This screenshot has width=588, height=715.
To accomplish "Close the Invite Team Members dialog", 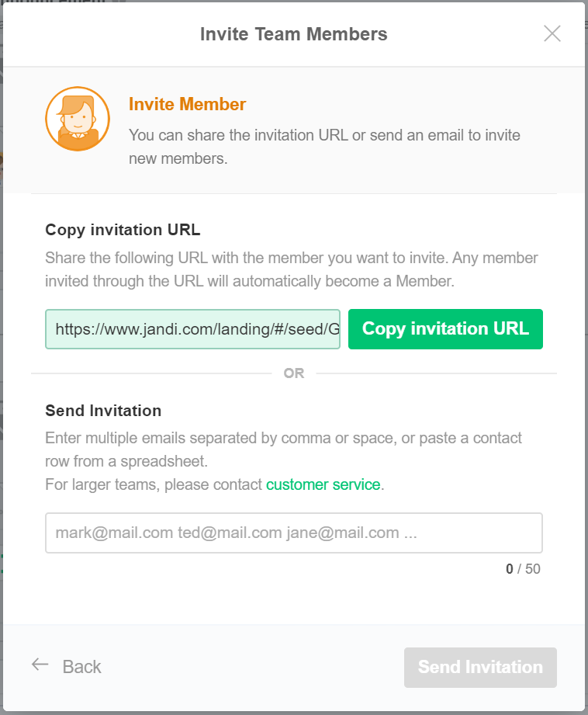I will [x=552, y=33].
